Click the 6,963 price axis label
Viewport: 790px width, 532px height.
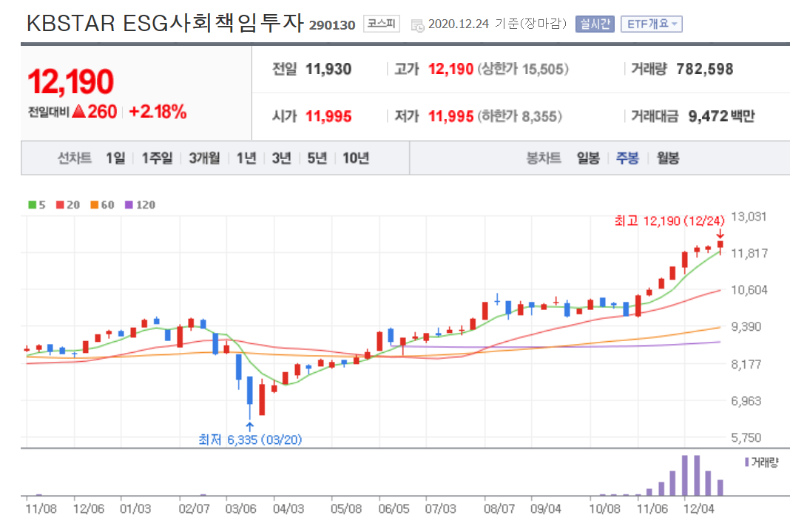(x=746, y=401)
